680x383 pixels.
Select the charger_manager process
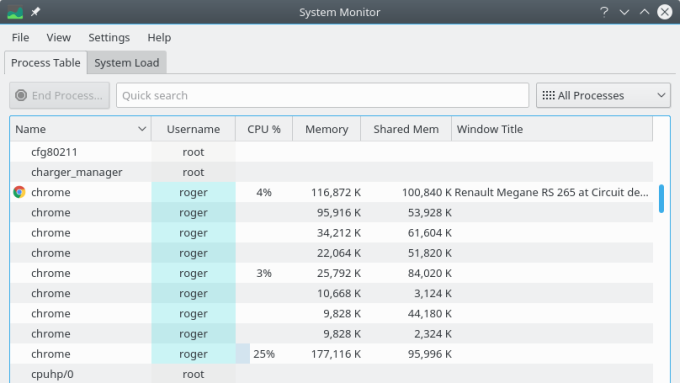tap(331, 172)
